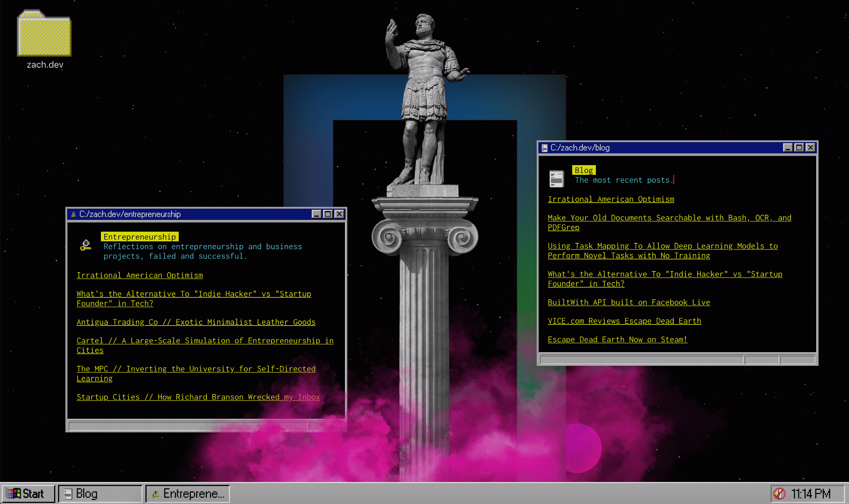Click the entrepreneurship icon beside the Entrepreneurship heading
The height and width of the screenshot is (504, 849).
coord(86,245)
